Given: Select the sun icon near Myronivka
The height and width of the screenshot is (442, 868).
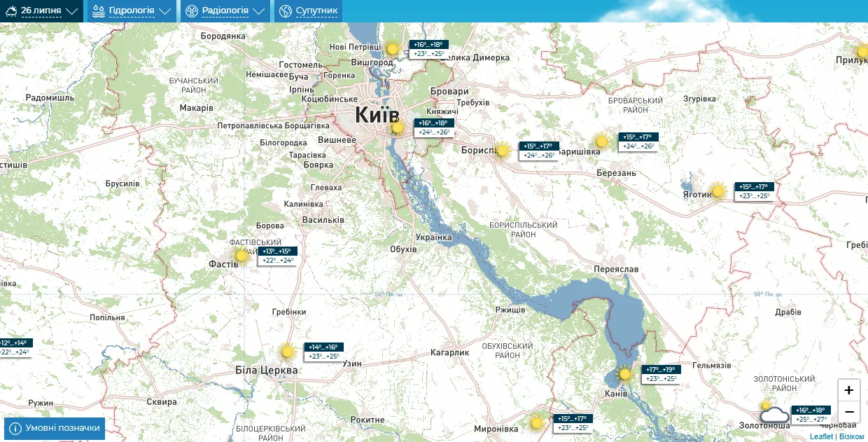Looking at the screenshot, I should pos(537,423).
